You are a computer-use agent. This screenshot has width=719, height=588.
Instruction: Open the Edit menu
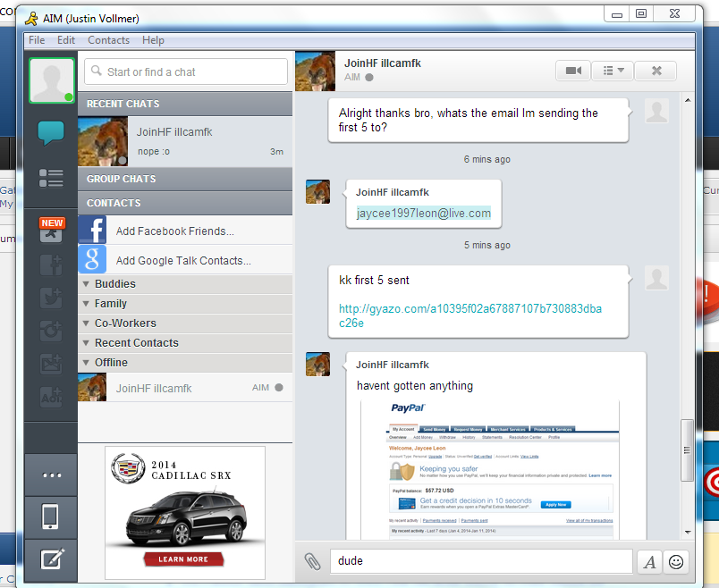click(66, 40)
